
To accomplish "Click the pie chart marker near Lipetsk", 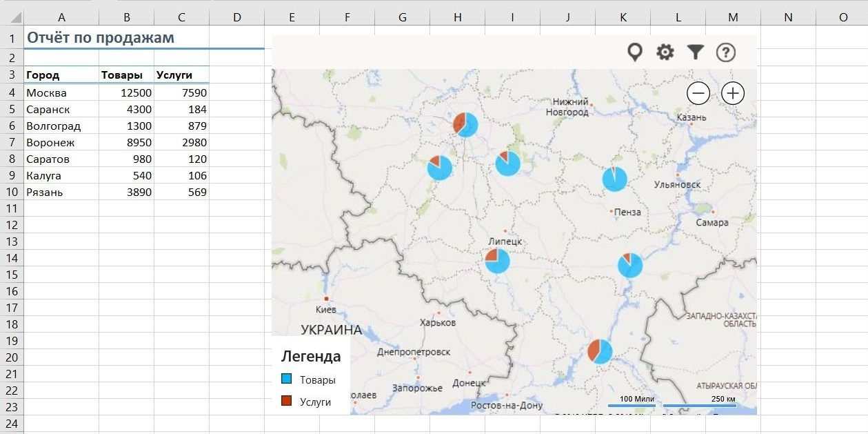I will tap(496, 261).
